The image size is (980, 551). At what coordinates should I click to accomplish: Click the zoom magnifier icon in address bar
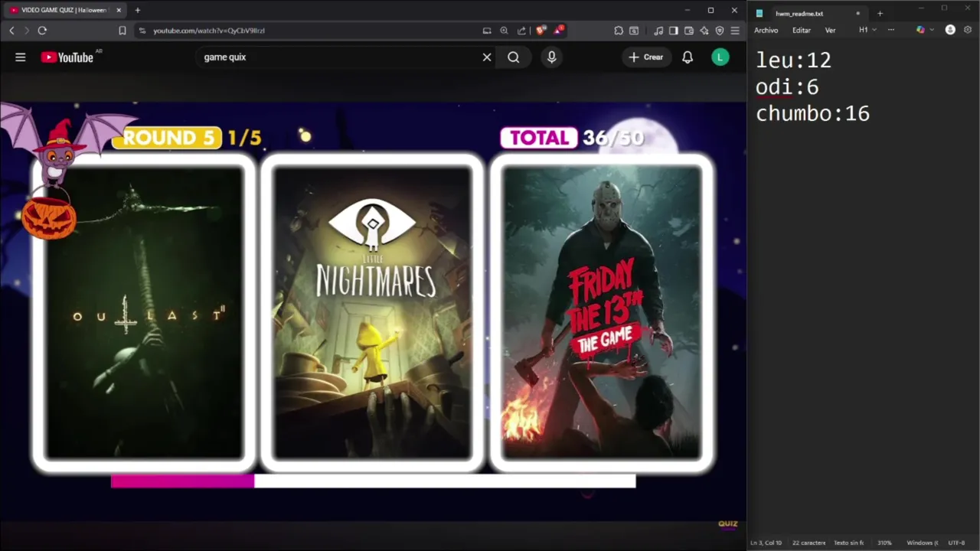tap(504, 31)
